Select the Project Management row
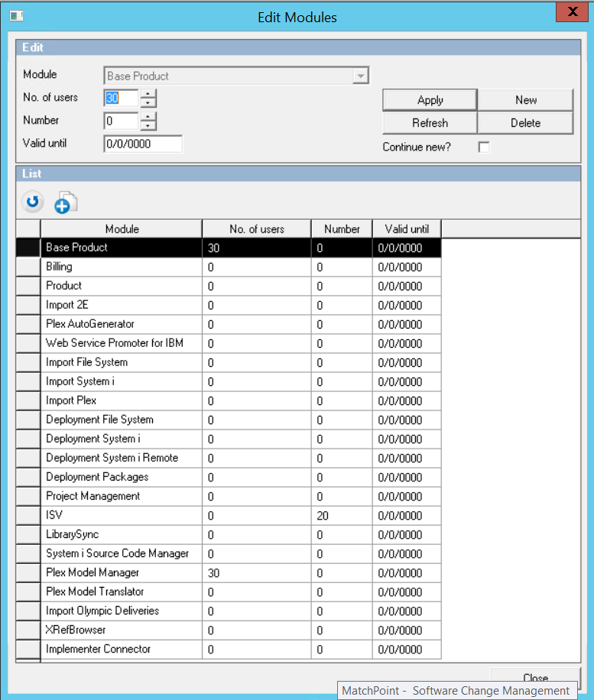This screenshot has height=700, width=594. click(x=229, y=497)
